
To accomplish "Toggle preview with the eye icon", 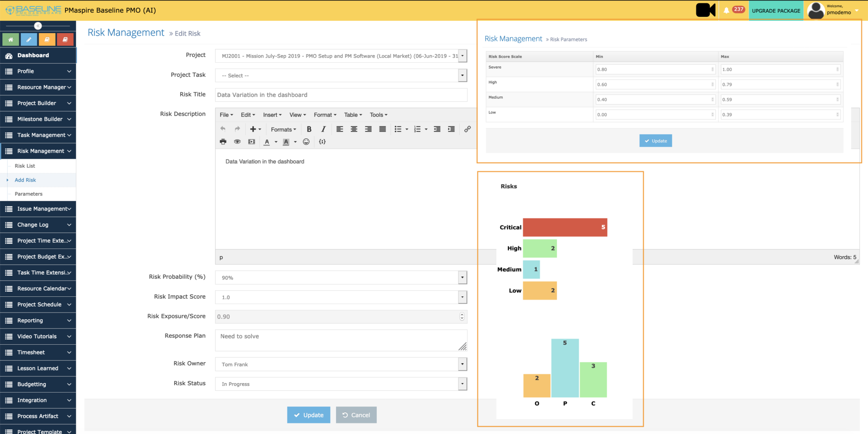I will pos(237,142).
